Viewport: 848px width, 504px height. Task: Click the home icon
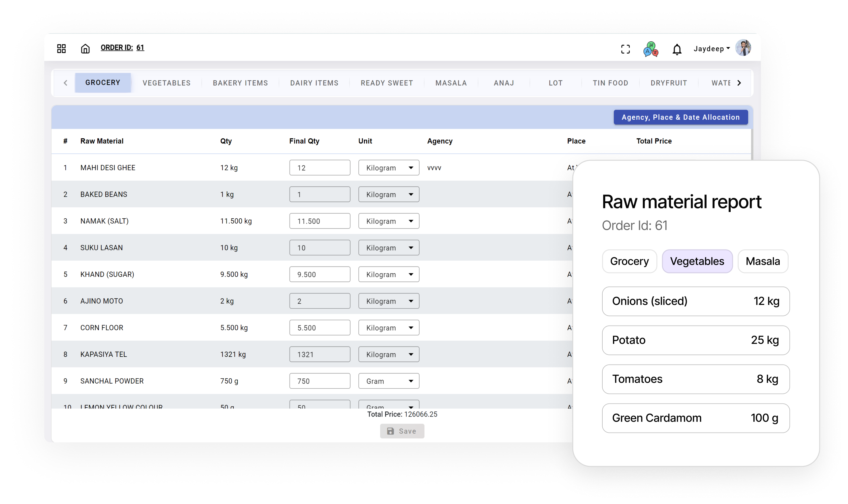pos(85,48)
